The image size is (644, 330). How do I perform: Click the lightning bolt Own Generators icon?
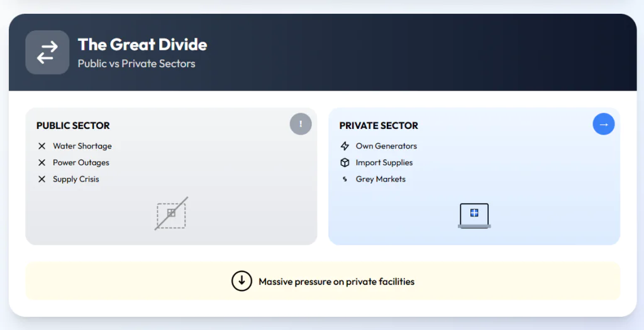345,146
